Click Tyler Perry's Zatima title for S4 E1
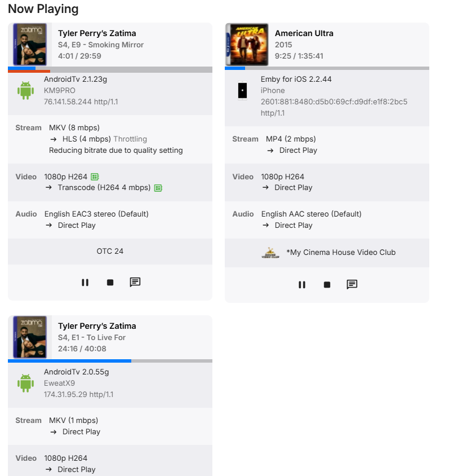 97,326
